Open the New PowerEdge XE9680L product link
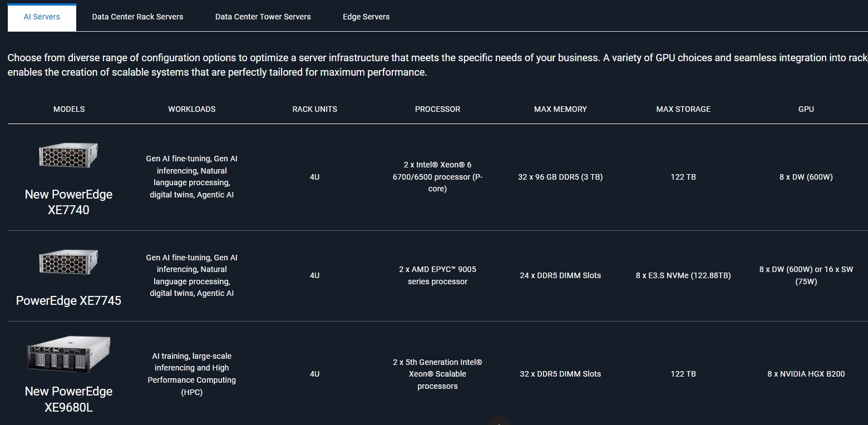This screenshot has height=425, width=868. (68, 399)
